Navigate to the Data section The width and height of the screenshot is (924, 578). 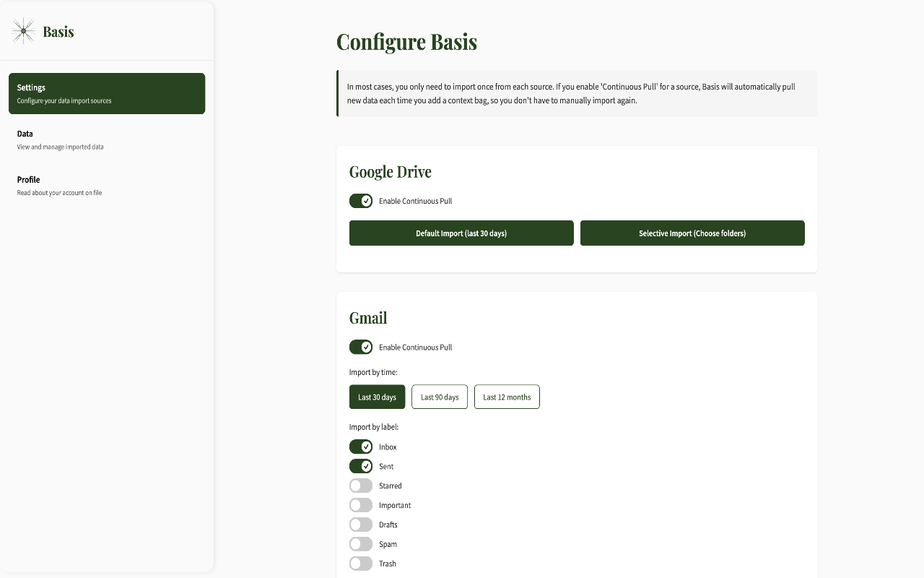107,139
